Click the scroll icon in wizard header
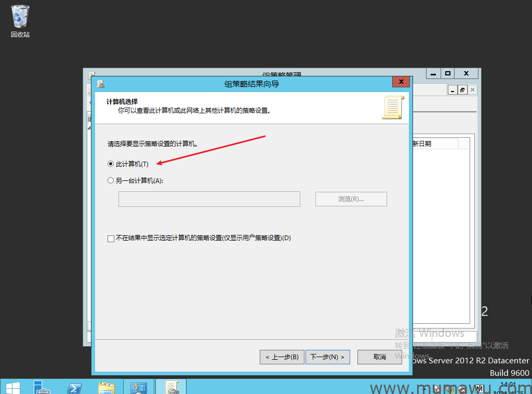532x394 pixels. [392, 108]
